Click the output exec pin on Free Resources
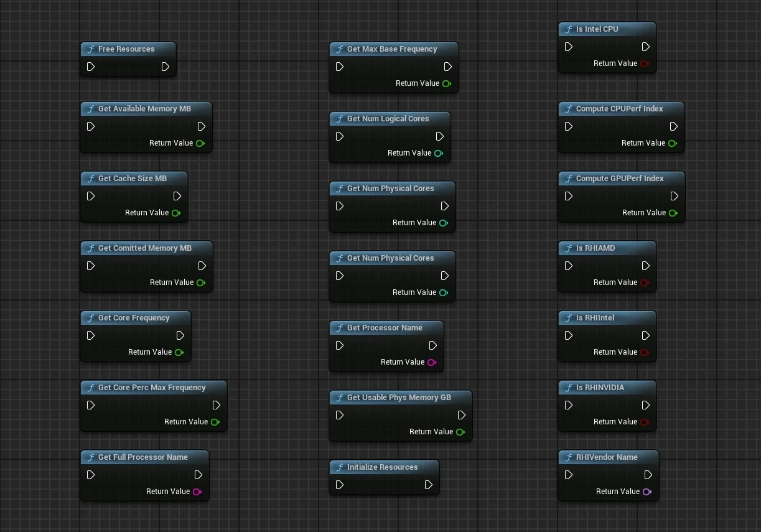This screenshot has width=761, height=532. (x=166, y=67)
